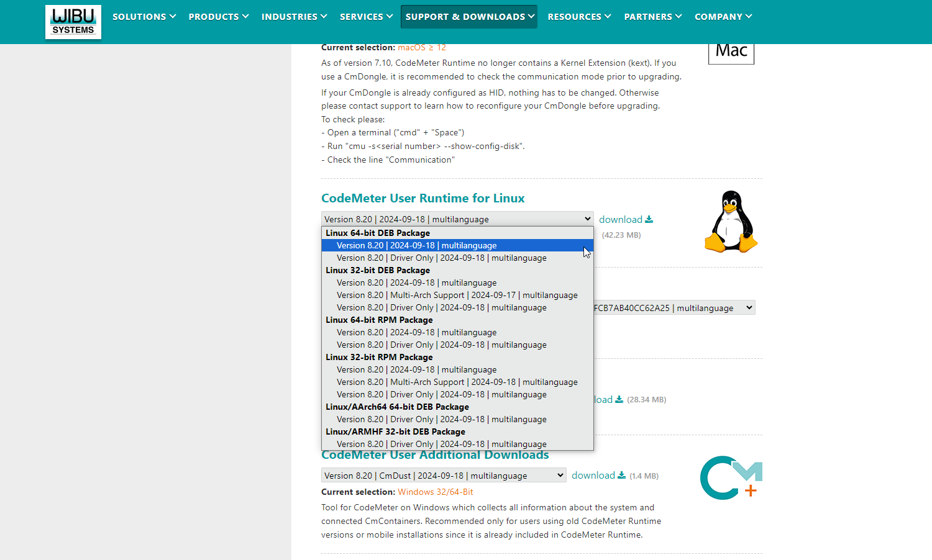Open the Products menu

(219, 17)
